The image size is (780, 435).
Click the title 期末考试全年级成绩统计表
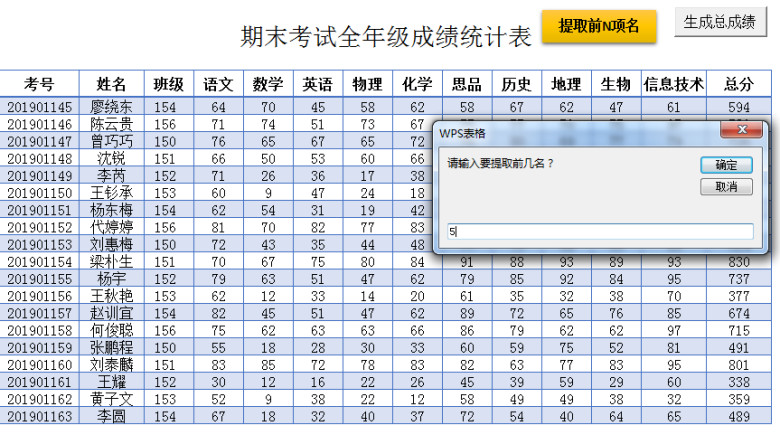tap(386, 37)
